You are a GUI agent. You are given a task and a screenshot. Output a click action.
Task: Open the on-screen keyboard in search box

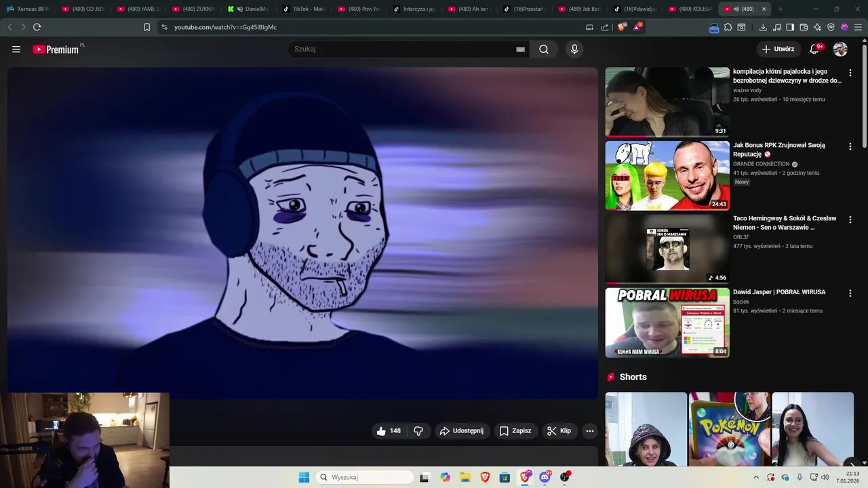click(x=520, y=49)
